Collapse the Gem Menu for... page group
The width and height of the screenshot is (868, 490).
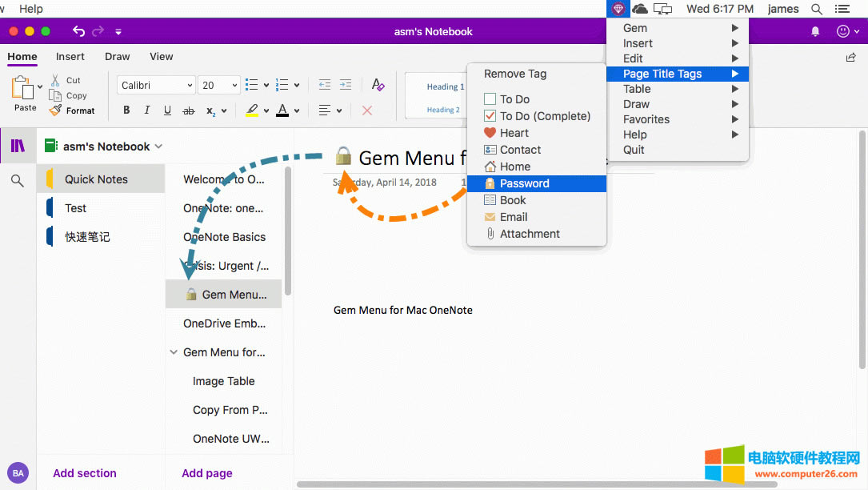coord(174,352)
